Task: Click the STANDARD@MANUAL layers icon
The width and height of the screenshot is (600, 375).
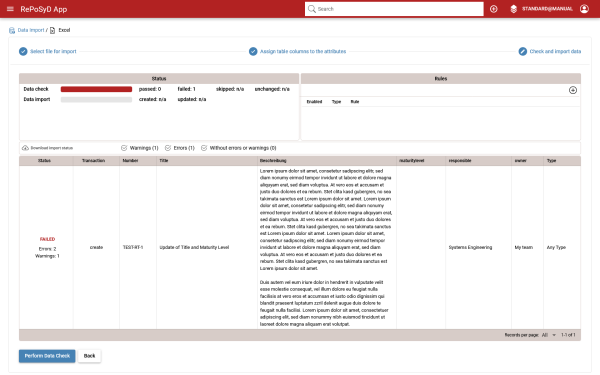Action: coord(514,9)
